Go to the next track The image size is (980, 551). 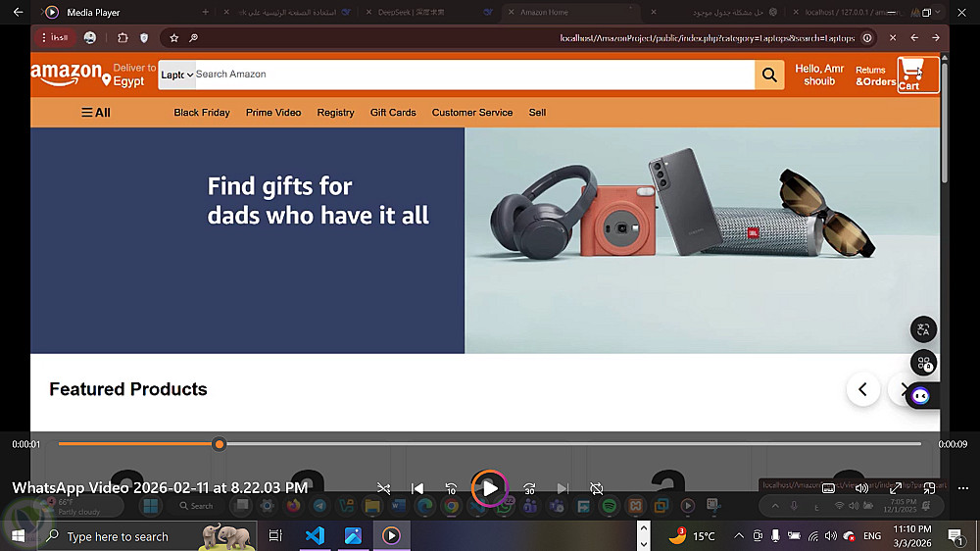pos(563,488)
